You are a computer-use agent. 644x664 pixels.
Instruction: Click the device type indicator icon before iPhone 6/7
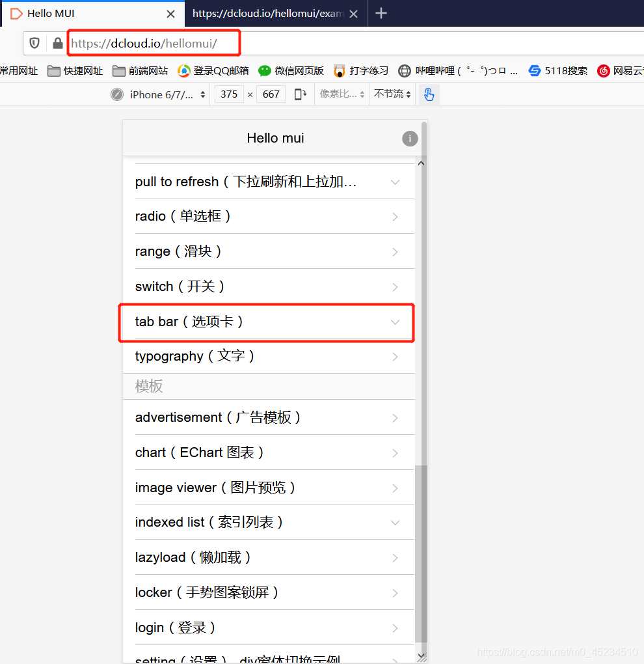coord(117,94)
